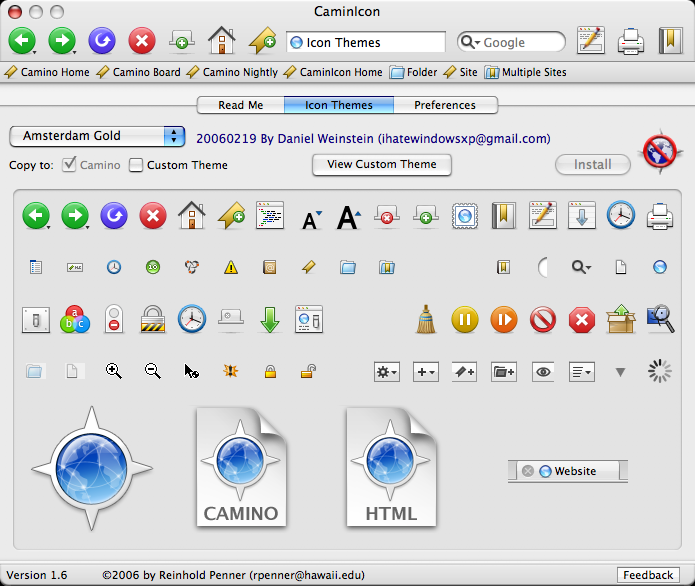
Task: Click the Google search field
Action: point(511,42)
